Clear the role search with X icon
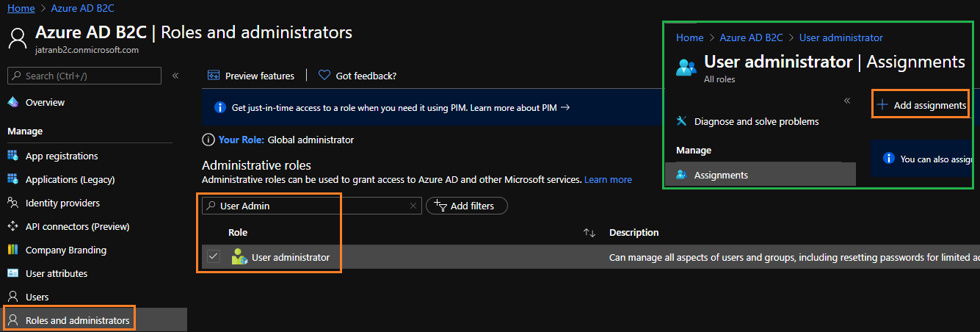The height and width of the screenshot is (332, 980). 413,206
